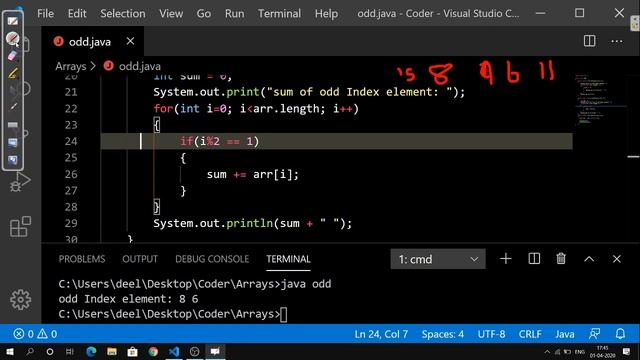Screen dimensions: 640x360
Task: Open the terminal selector dropdown '1: cmd'
Action: point(438,259)
